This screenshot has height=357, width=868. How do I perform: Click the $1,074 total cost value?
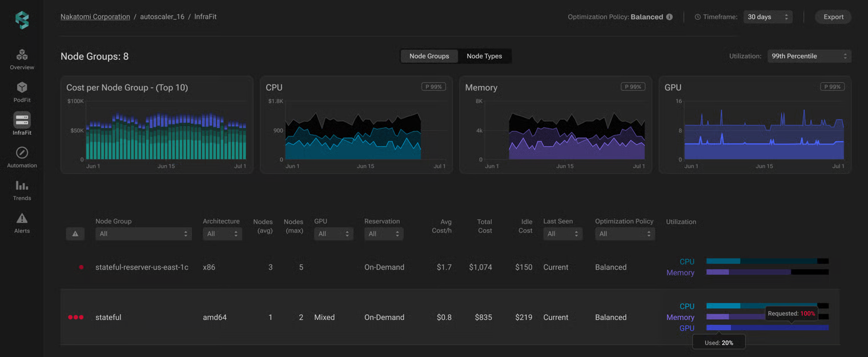pos(480,267)
